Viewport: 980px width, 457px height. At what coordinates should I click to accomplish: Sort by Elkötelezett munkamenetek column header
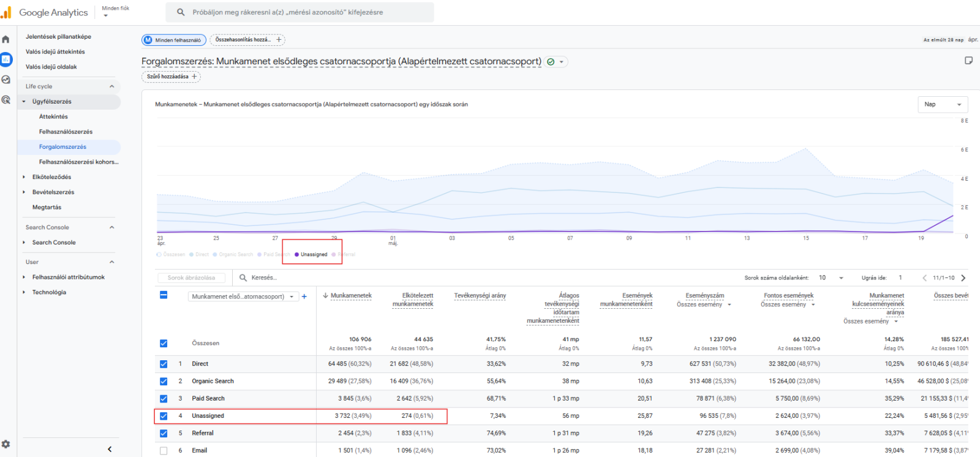coord(413,300)
